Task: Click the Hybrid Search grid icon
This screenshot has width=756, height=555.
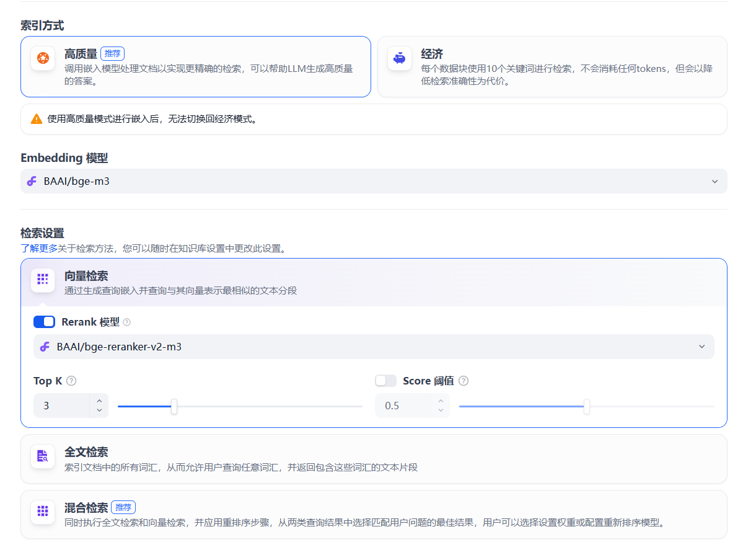Action: click(x=43, y=512)
